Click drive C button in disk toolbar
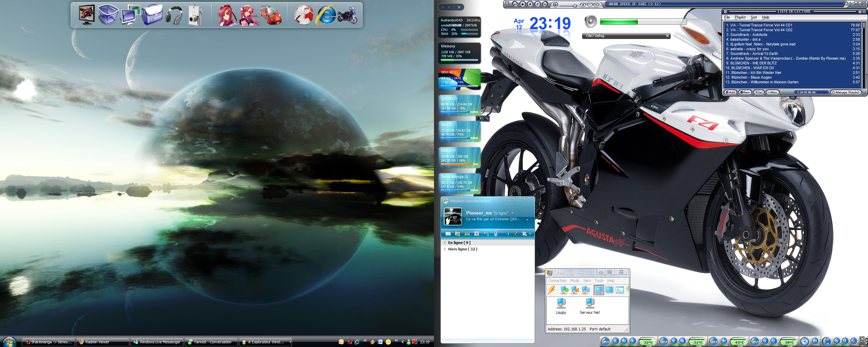The image size is (868, 347). (x=616, y=341)
